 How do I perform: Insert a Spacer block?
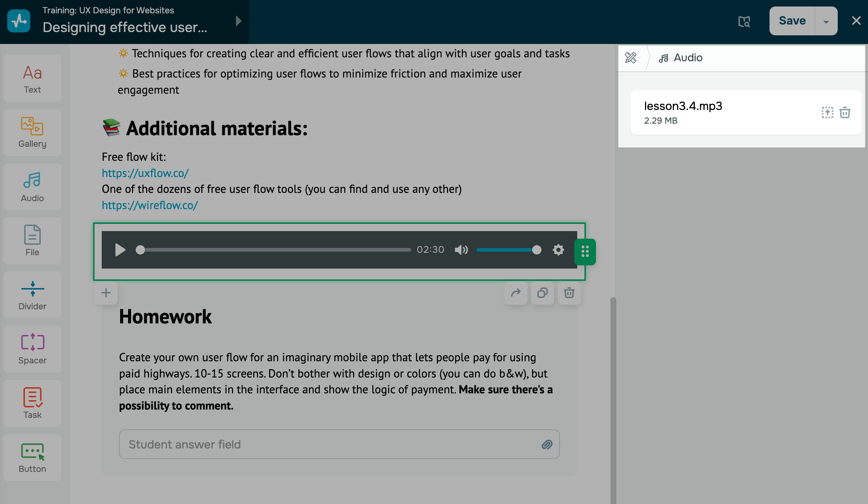(32, 349)
